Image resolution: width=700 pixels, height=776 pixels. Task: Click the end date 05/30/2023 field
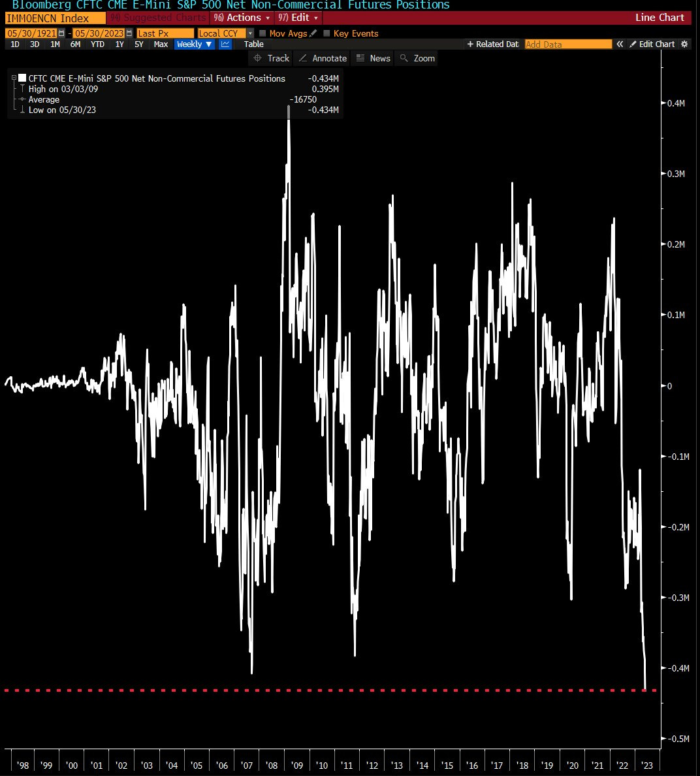(x=99, y=33)
